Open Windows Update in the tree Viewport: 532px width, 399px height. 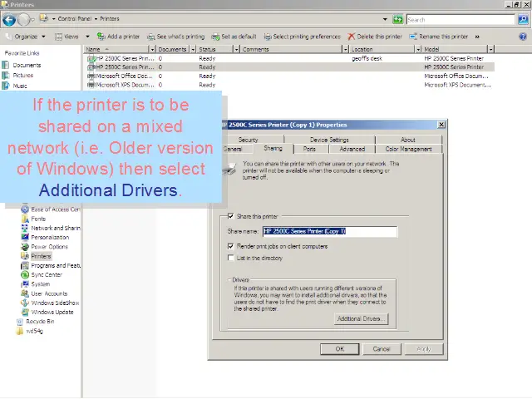point(47,312)
